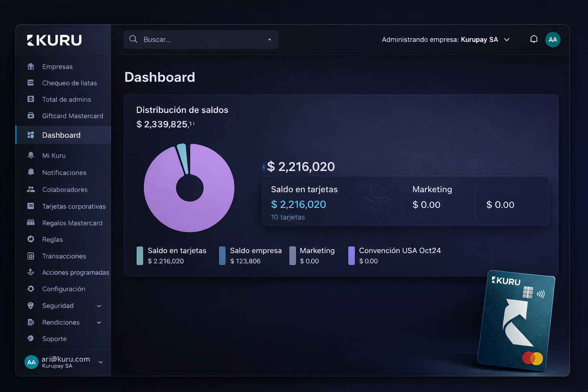The height and width of the screenshot is (392, 588).
Task: Open Soporte page
Action: [x=63, y=338]
